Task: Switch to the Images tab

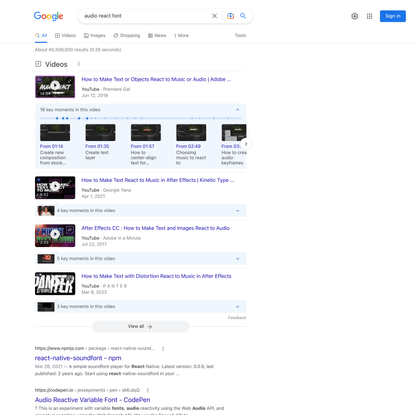Action: (x=95, y=35)
